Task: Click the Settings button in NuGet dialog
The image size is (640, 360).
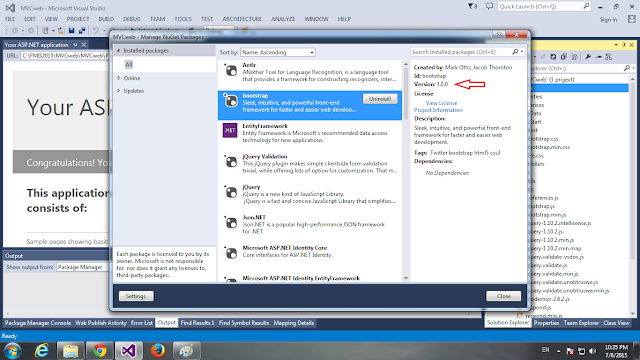Action: (x=136, y=296)
